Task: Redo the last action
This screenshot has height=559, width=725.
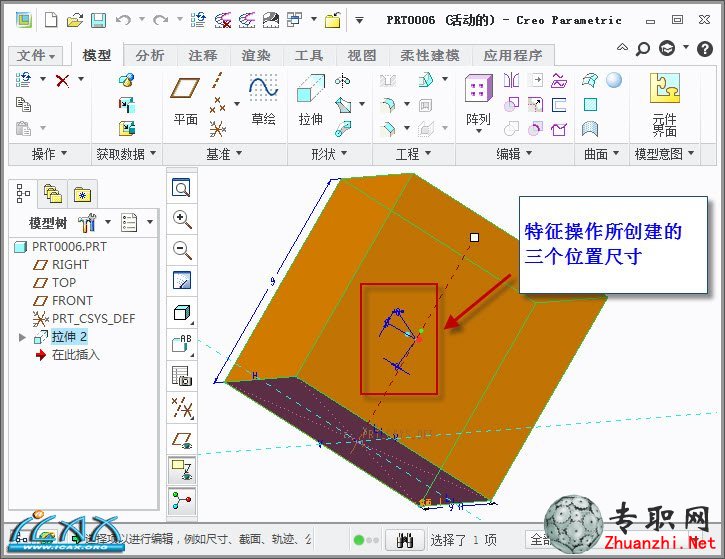Action: click(x=160, y=20)
